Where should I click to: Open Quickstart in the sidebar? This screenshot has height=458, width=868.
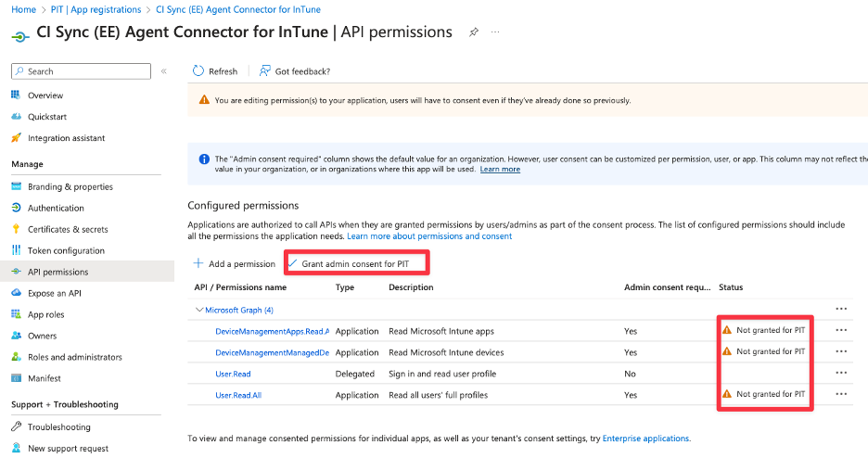pyautogui.click(x=47, y=117)
